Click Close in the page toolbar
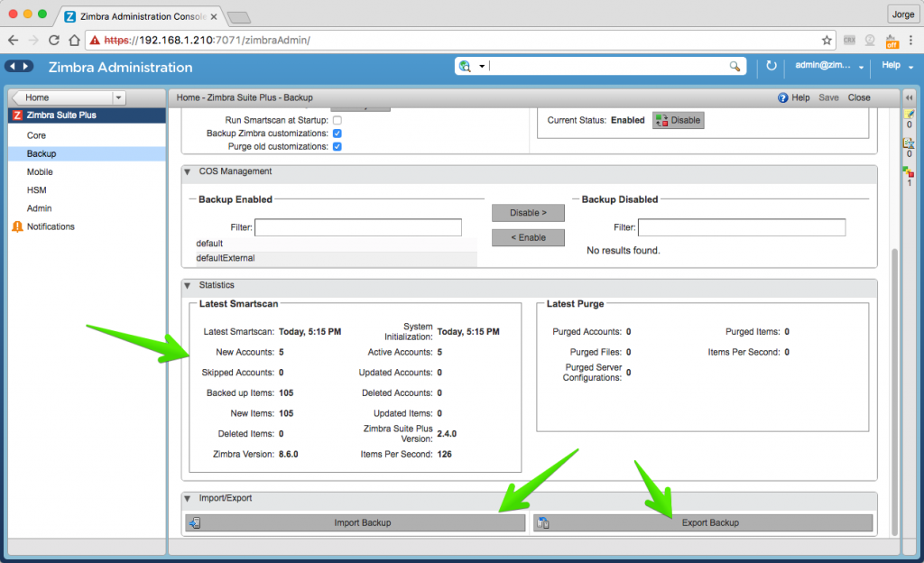924x563 pixels. click(x=859, y=97)
